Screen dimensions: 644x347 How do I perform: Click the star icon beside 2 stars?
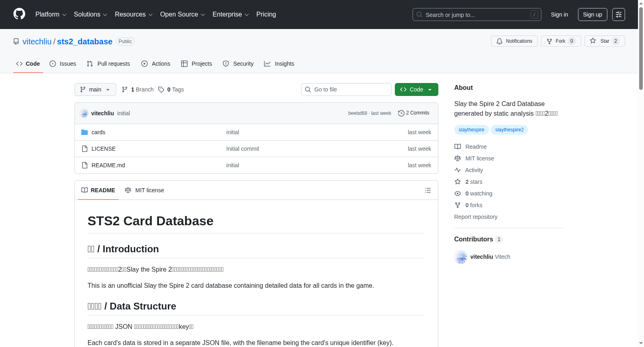tap(458, 182)
